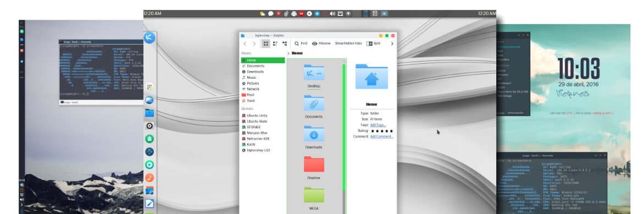Open the Find search tool

click(x=301, y=43)
